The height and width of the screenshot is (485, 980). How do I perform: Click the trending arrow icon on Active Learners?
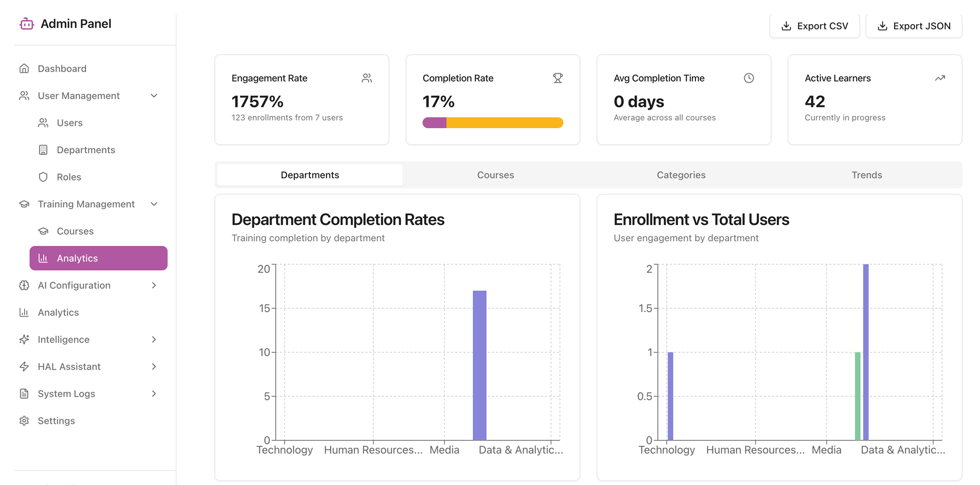[940, 78]
